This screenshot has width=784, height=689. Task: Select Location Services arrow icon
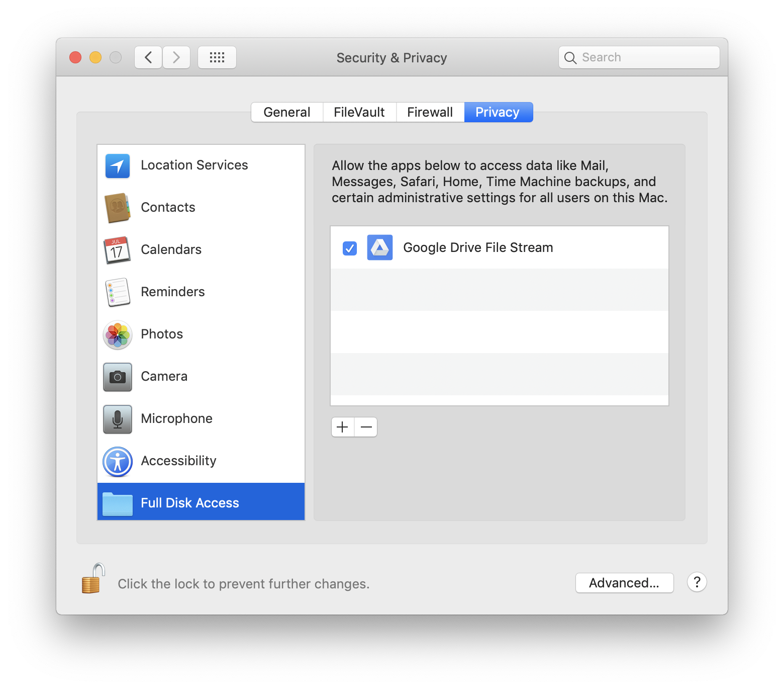(118, 166)
